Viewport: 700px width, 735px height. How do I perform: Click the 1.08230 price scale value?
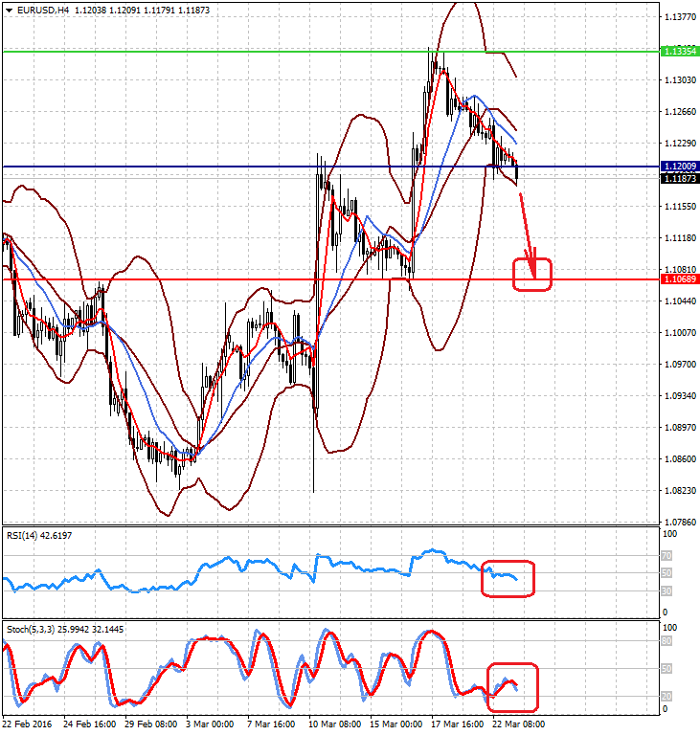[680, 490]
